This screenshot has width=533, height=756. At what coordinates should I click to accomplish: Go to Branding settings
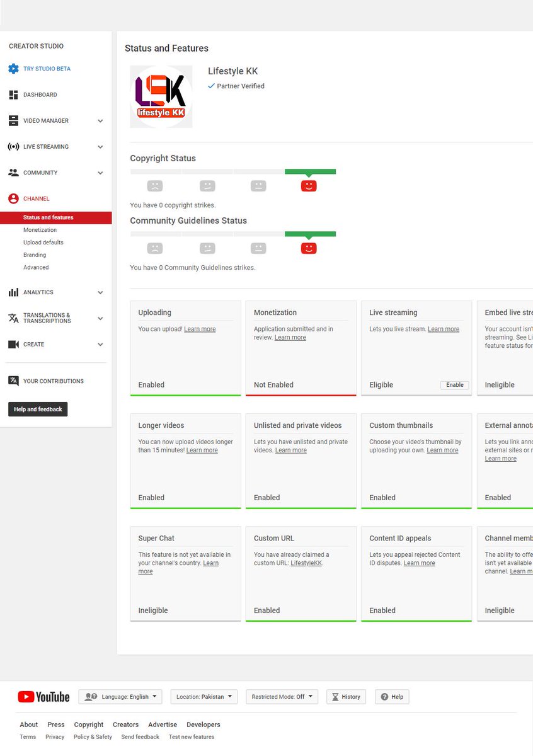pyautogui.click(x=35, y=255)
